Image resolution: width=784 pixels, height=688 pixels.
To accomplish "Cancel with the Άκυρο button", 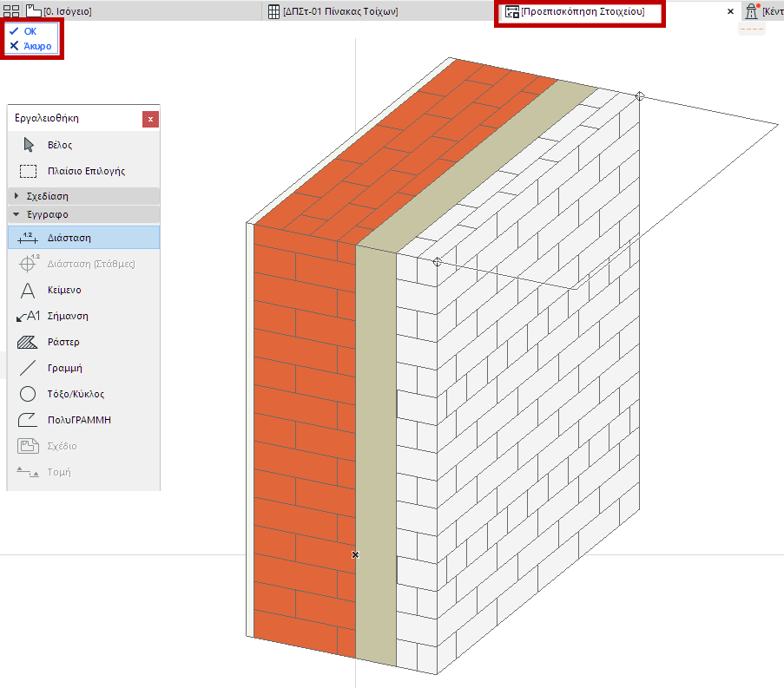I will (30, 46).
